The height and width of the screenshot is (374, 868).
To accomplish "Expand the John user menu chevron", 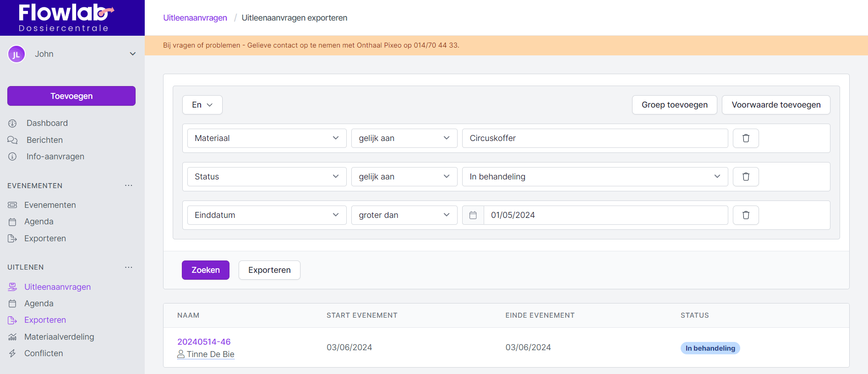I will point(132,54).
